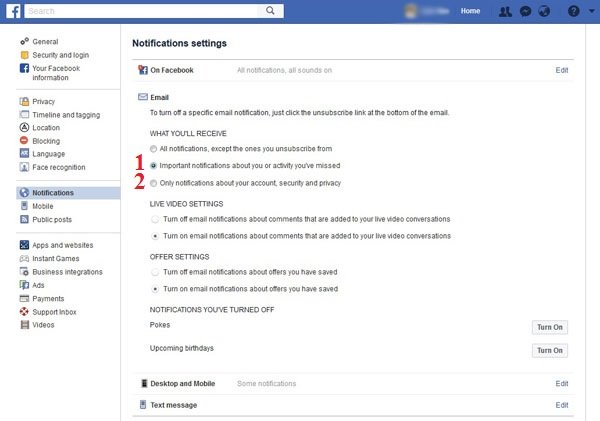Click Edit link for Text message

[562, 405]
